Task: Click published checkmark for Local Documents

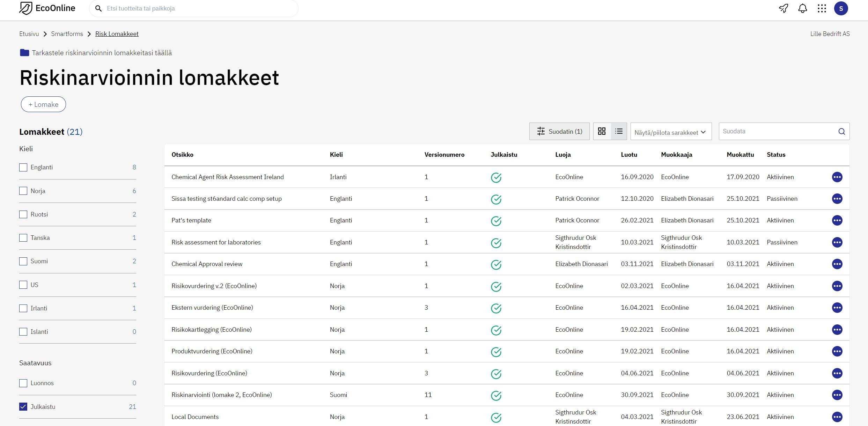Action: click(496, 417)
